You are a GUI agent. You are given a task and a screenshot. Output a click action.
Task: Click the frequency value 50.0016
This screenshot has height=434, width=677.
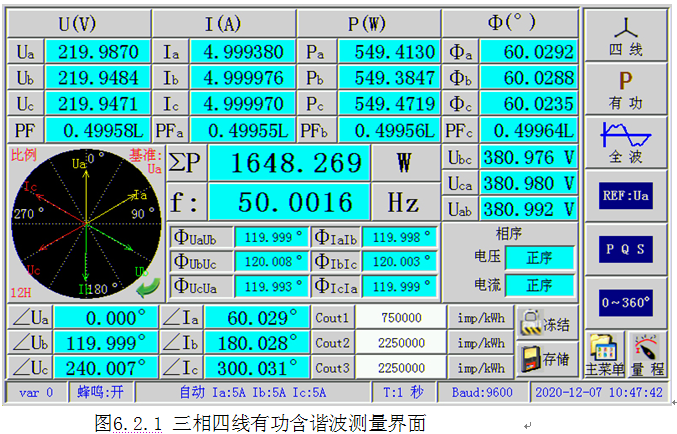(289, 202)
